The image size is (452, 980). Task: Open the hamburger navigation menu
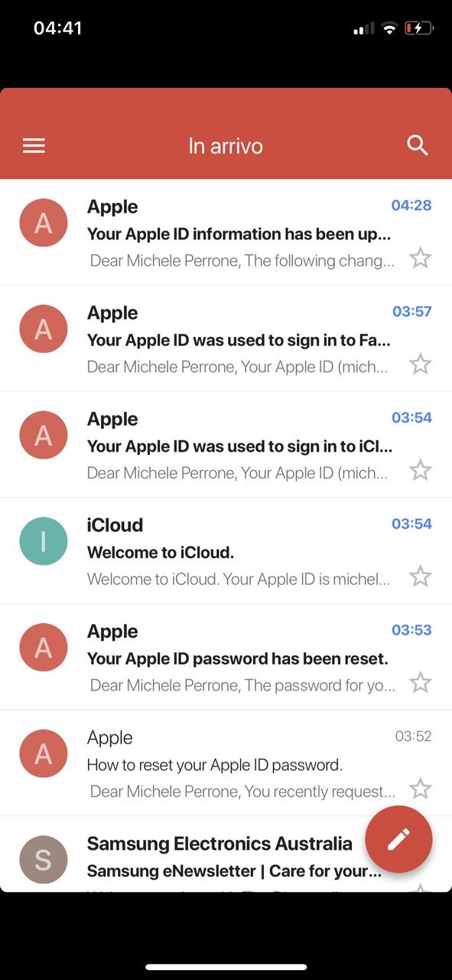point(34,145)
